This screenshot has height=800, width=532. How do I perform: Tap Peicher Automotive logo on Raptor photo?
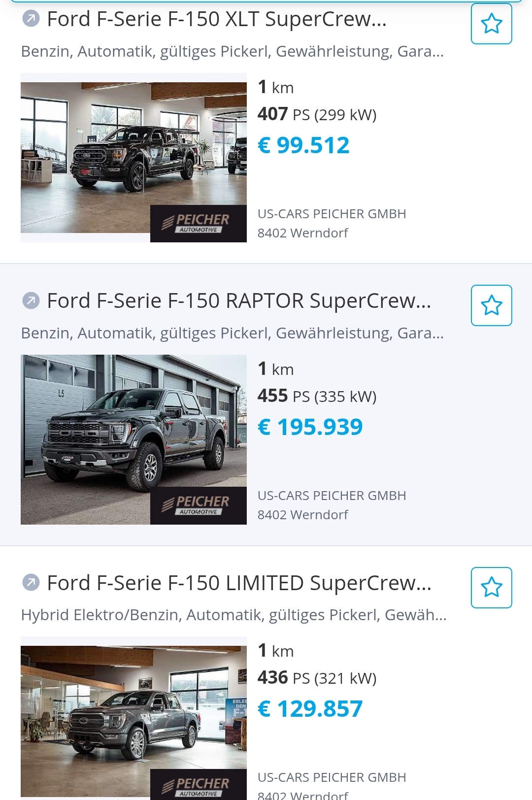point(199,505)
